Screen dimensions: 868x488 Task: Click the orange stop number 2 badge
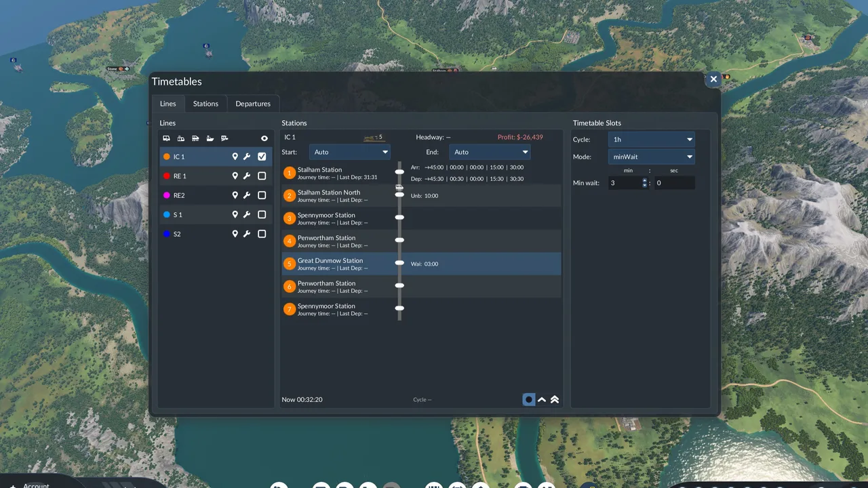pos(290,196)
